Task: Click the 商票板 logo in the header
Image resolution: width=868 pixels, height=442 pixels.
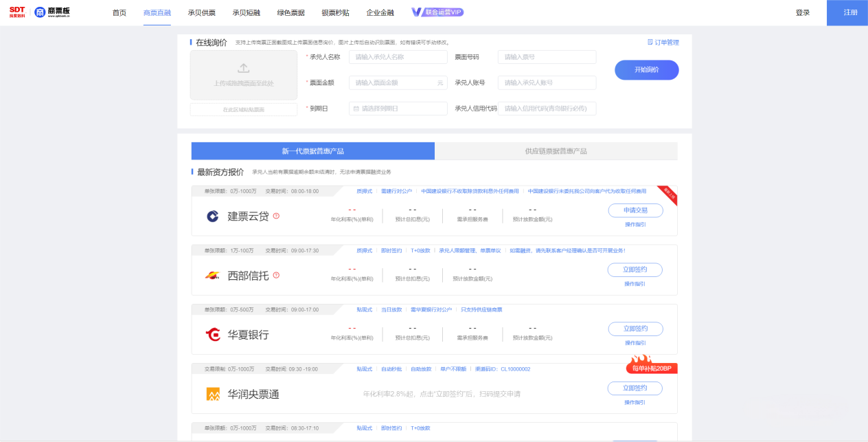Action: pyautogui.click(x=52, y=12)
